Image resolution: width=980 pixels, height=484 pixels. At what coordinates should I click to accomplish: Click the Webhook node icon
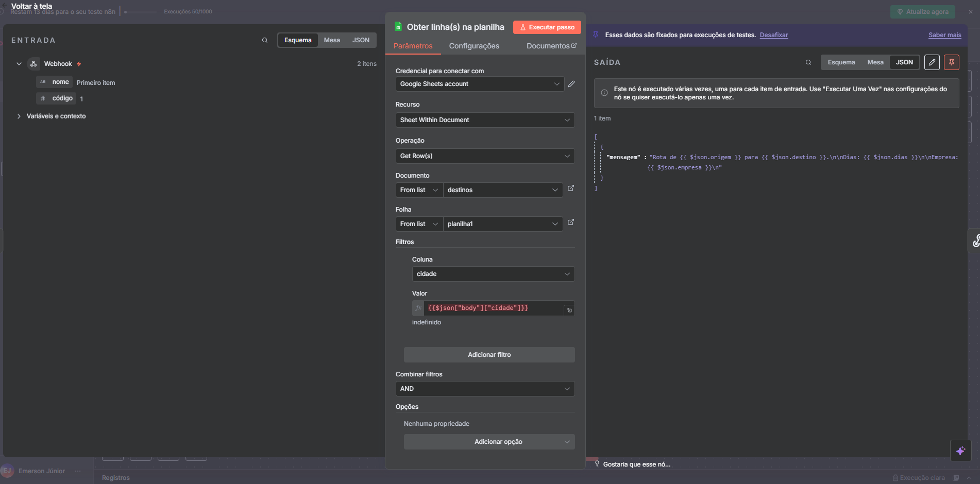click(x=33, y=64)
